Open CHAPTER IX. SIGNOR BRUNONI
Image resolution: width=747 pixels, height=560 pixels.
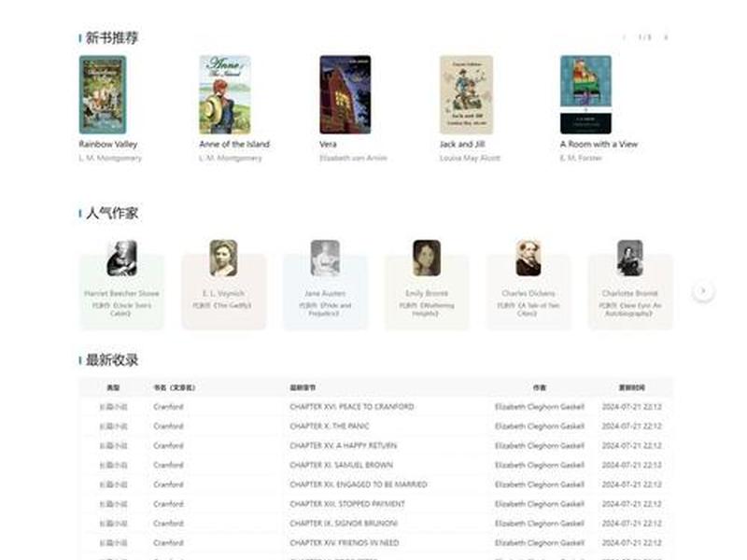pos(344,524)
